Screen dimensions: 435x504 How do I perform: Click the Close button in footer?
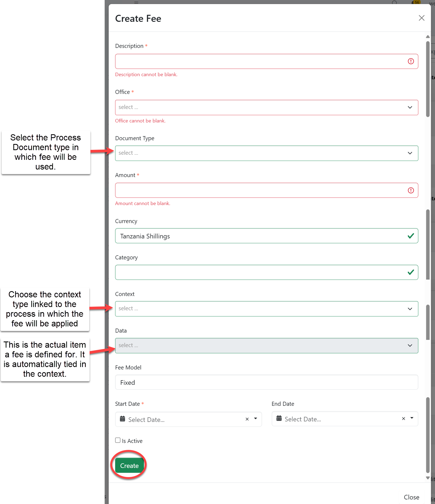(411, 497)
